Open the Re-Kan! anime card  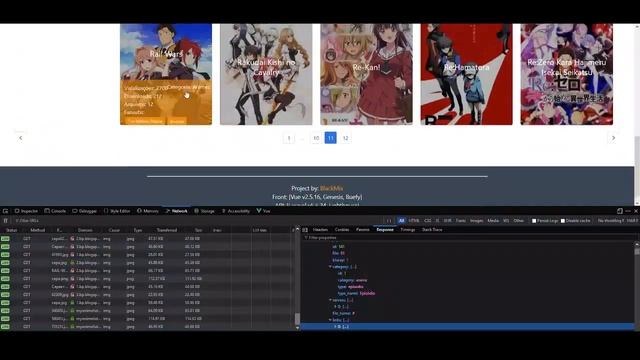(x=367, y=74)
